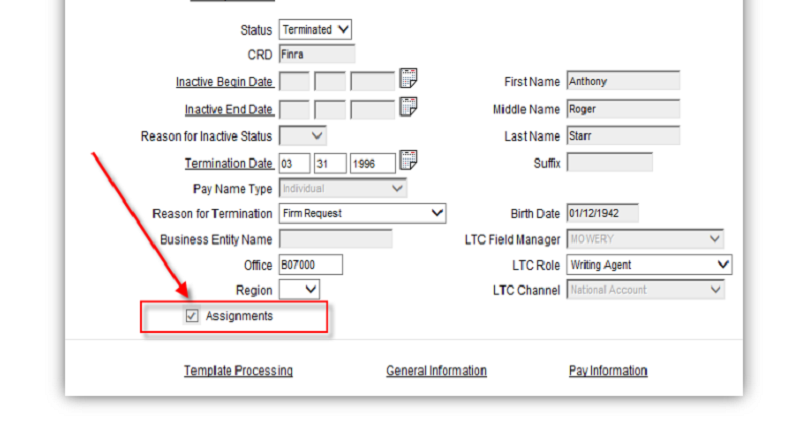Click the Termination Date label link
The height and width of the screenshot is (423, 800).
(x=228, y=163)
